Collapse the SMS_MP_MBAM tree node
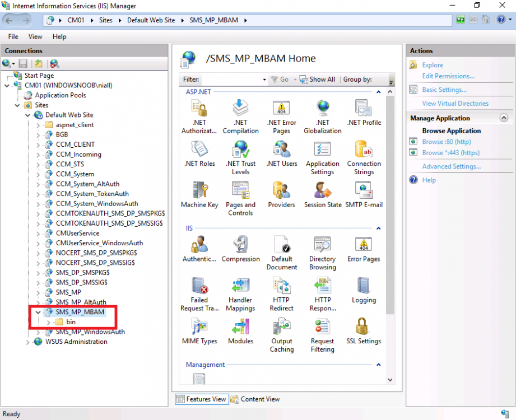The image size is (516, 420). coord(38,312)
